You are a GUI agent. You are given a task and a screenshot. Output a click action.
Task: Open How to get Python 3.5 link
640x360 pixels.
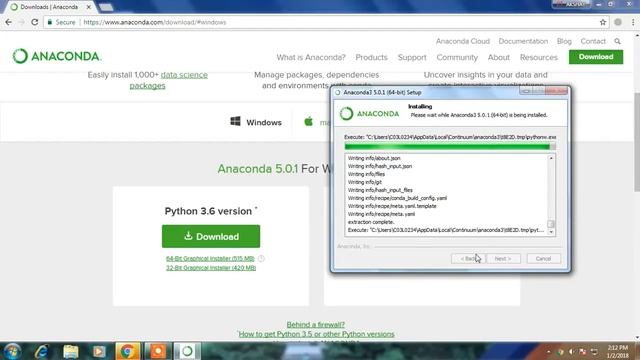click(316, 334)
